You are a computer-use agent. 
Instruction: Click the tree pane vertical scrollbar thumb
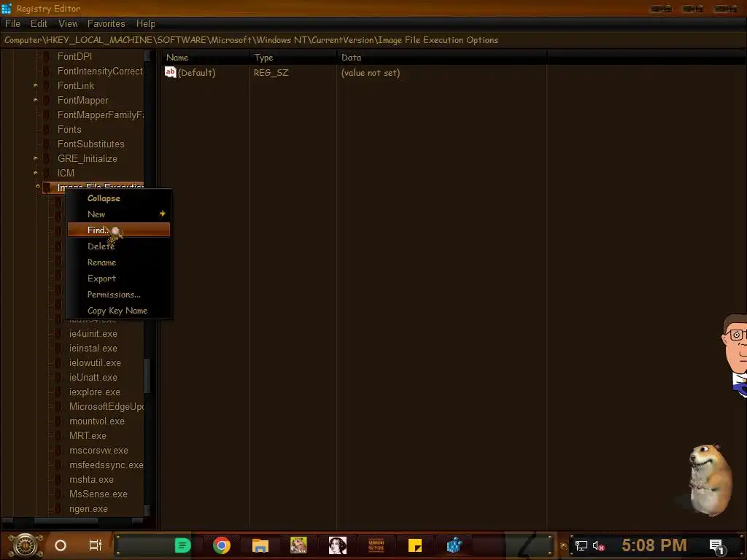coord(147,376)
